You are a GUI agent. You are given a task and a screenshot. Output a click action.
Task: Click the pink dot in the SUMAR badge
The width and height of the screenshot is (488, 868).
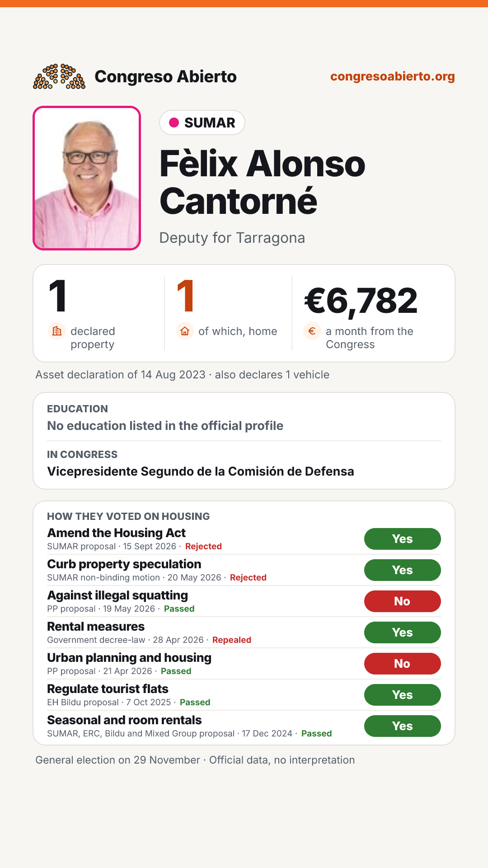pos(174,123)
